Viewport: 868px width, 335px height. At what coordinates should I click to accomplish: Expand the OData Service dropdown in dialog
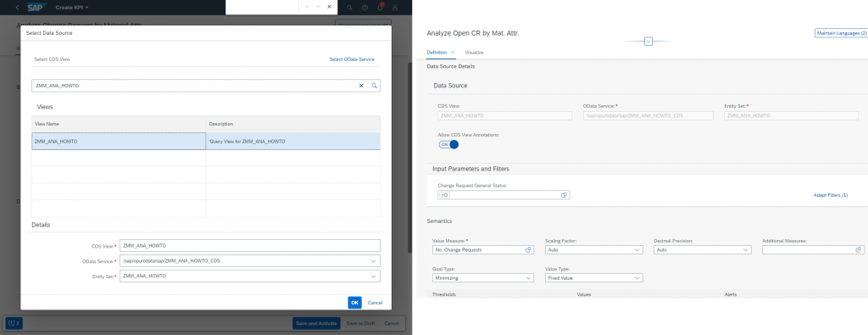374,261
